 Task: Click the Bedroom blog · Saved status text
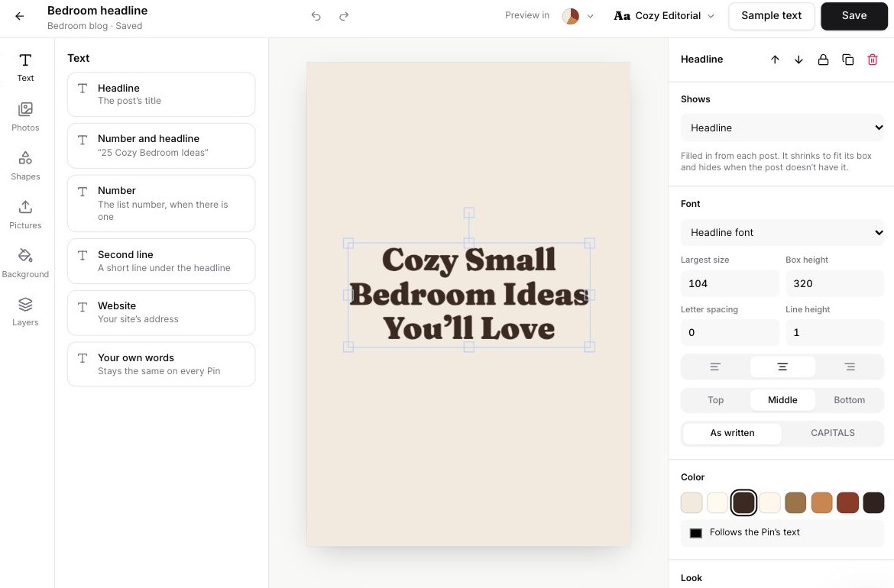click(95, 26)
